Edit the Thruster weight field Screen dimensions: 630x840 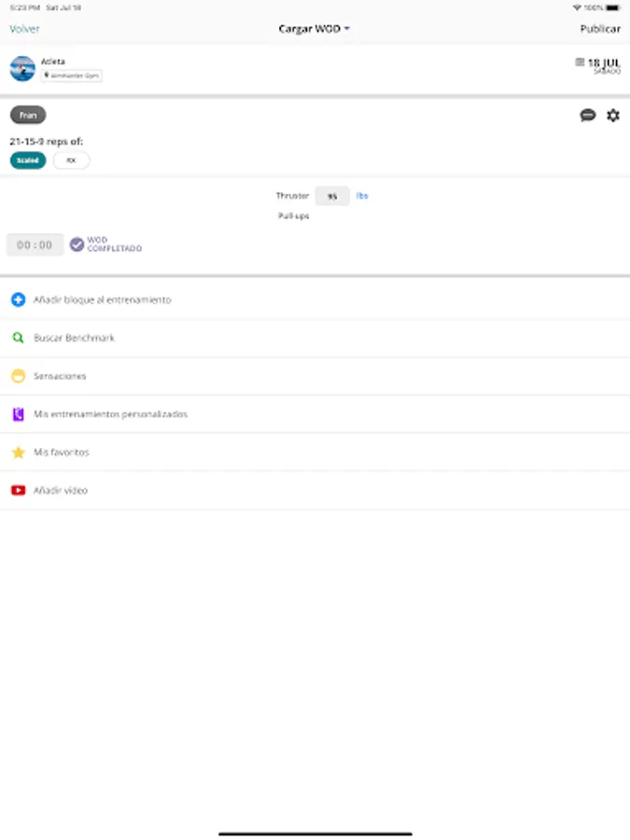332,196
